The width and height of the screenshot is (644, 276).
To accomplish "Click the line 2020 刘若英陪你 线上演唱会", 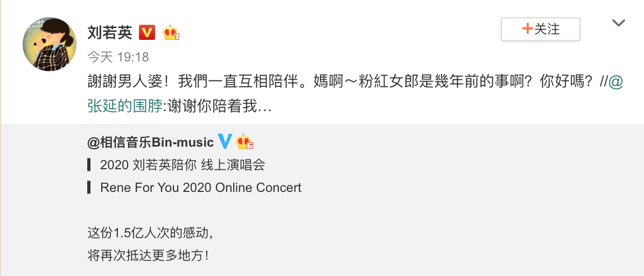I will click(183, 165).
